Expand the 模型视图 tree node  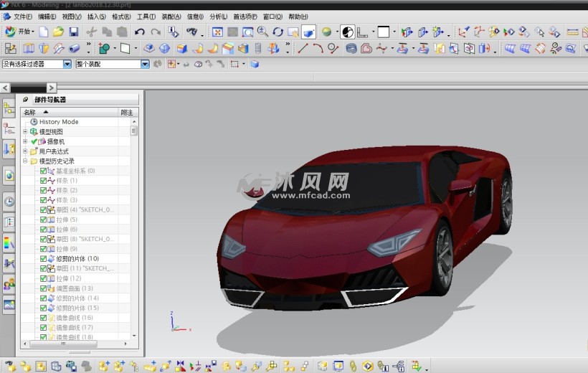25,132
